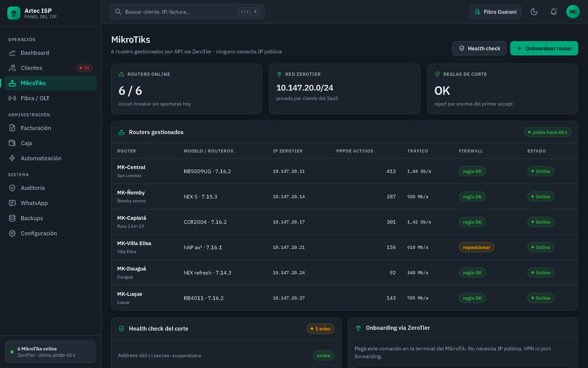Click the Configuración gear icon
Screen dimensions: 588x368
pyautogui.click(x=12, y=233)
